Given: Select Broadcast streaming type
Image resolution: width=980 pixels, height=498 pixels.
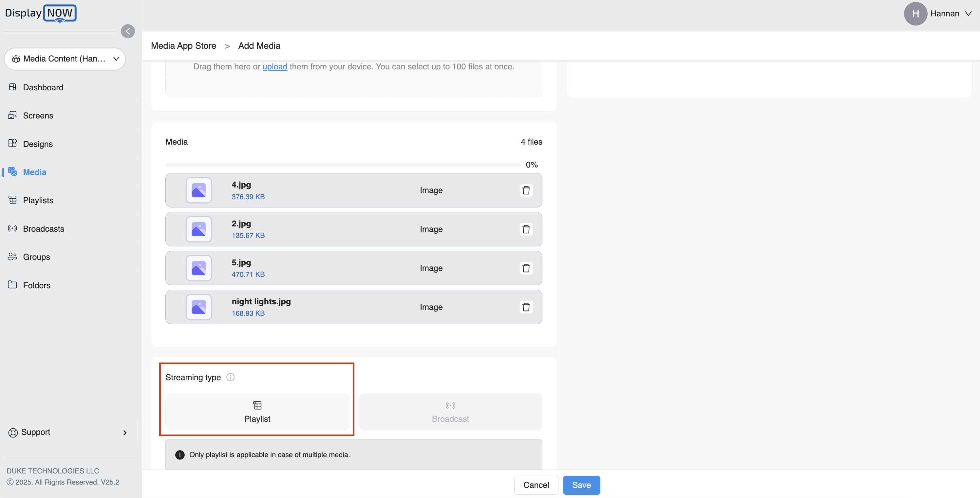Looking at the screenshot, I should (450, 412).
